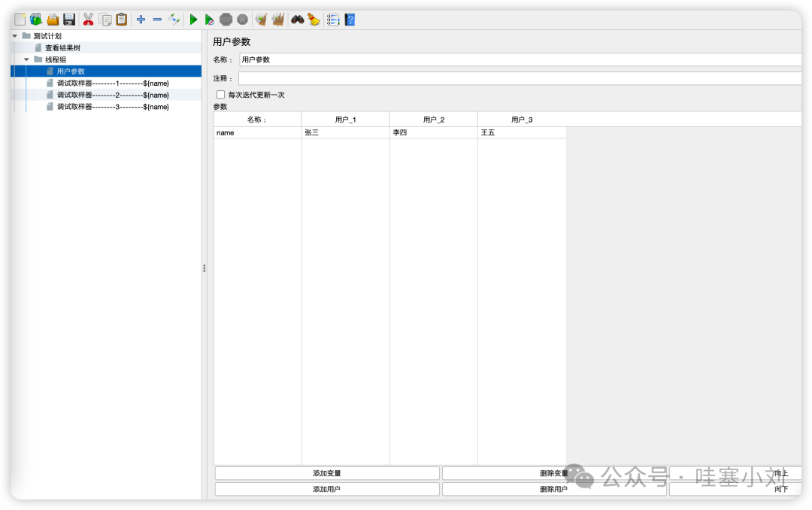Create a new test plan via toolbar
This screenshot has width=812, height=510.
pos(20,20)
